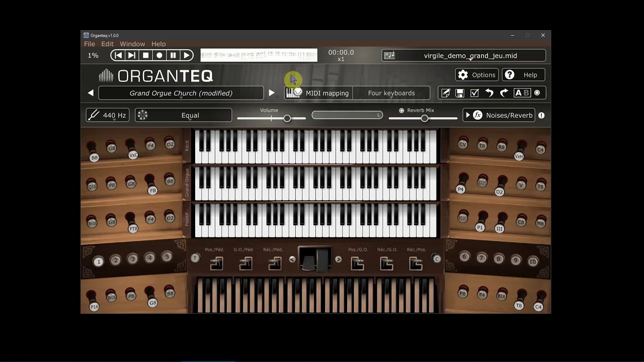Enable the Réc./Péd. coupler
644x362 pixels.
(x=275, y=263)
